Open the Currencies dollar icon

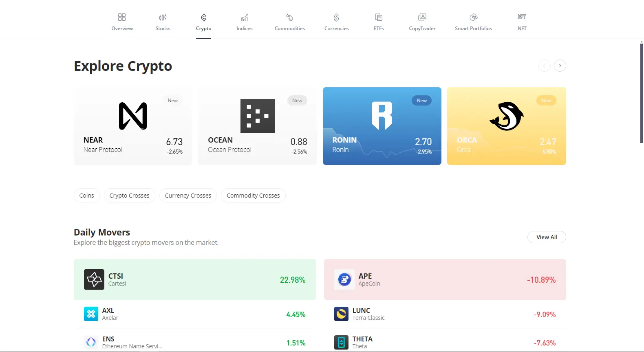pos(336,17)
